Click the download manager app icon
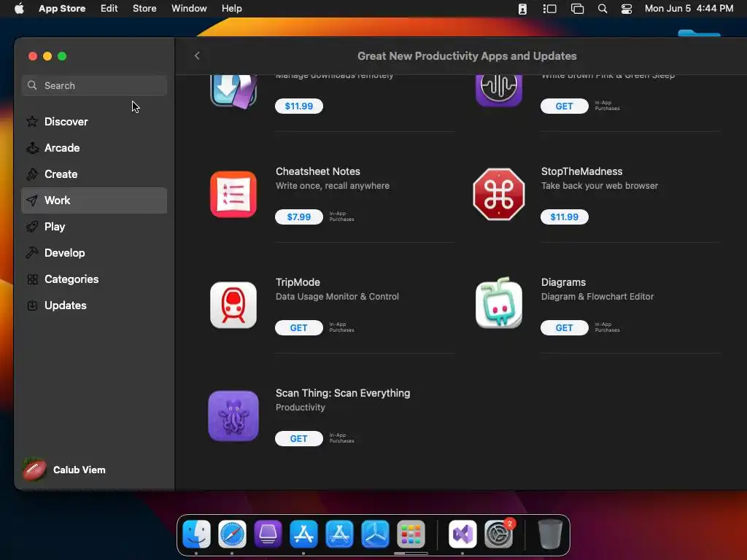The image size is (747, 560). (x=233, y=91)
